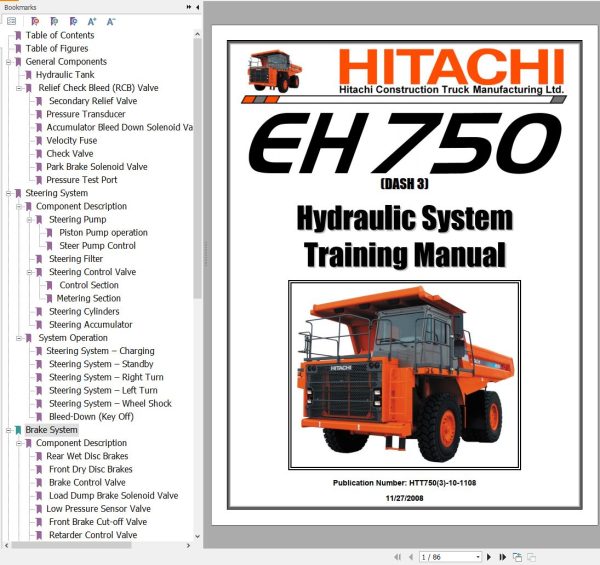The image size is (600, 565).
Task: Select the Check Valve bookmark
Action: point(70,153)
